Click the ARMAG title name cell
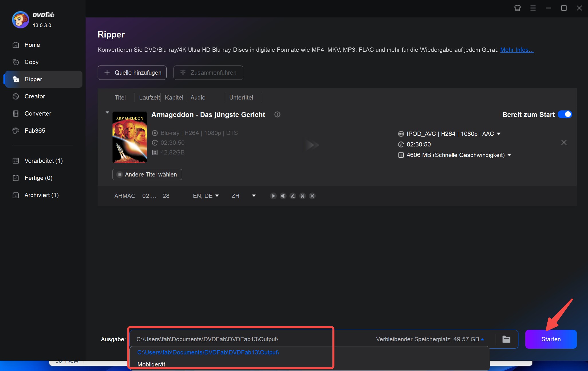The height and width of the screenshot is (371, 588). click(x=125, y=196)
